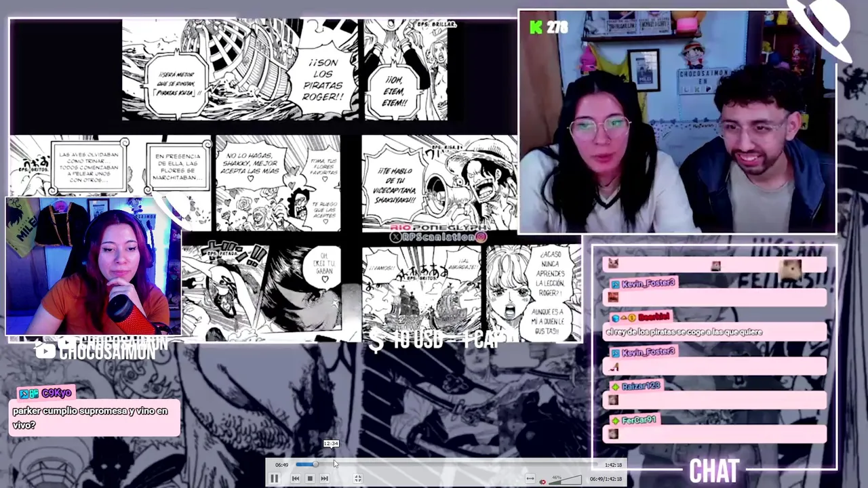Skip to the next media item
Screen dimensions: 868x488
[324, 479]
